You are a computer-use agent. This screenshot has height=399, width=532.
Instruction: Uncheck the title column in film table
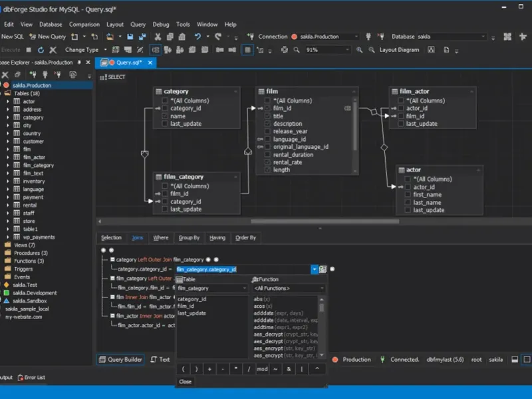tap(267, 116)
